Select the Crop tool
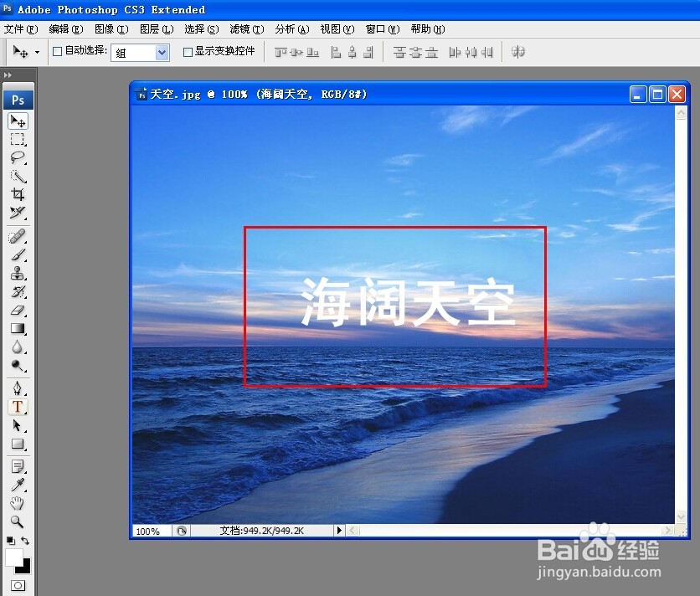The width and height of the screenshot is (700, 596). 18,194
